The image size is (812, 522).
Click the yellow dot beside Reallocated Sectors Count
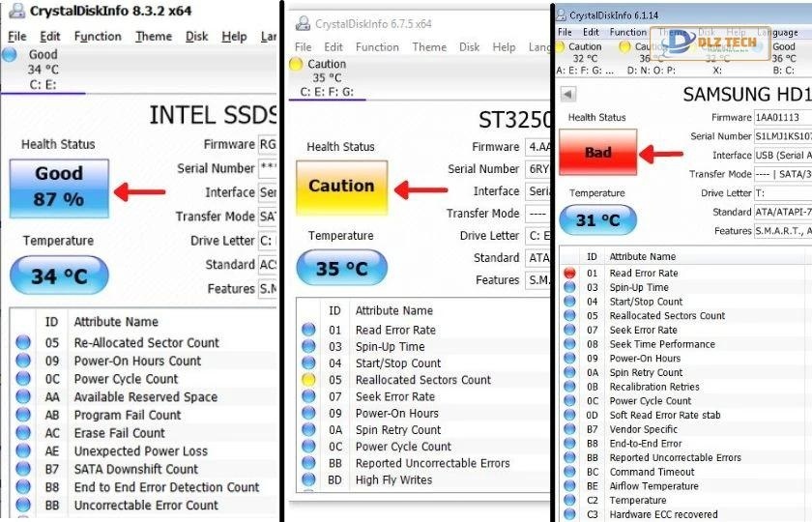pos(309,380)
